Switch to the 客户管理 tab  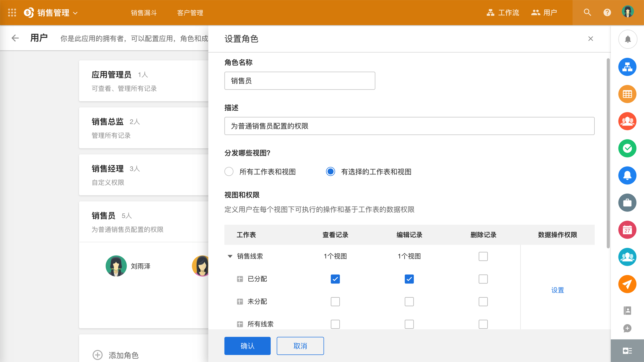click(190, 13)
